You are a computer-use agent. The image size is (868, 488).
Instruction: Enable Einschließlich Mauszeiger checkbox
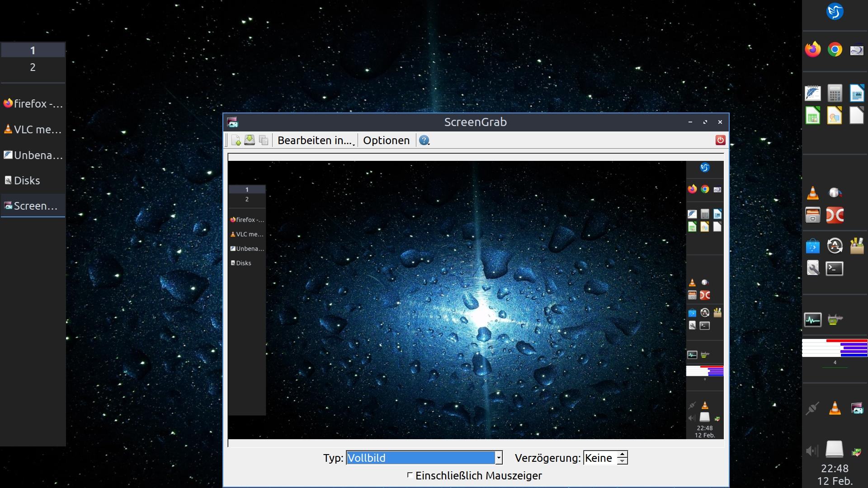click(x=410, y=475)
